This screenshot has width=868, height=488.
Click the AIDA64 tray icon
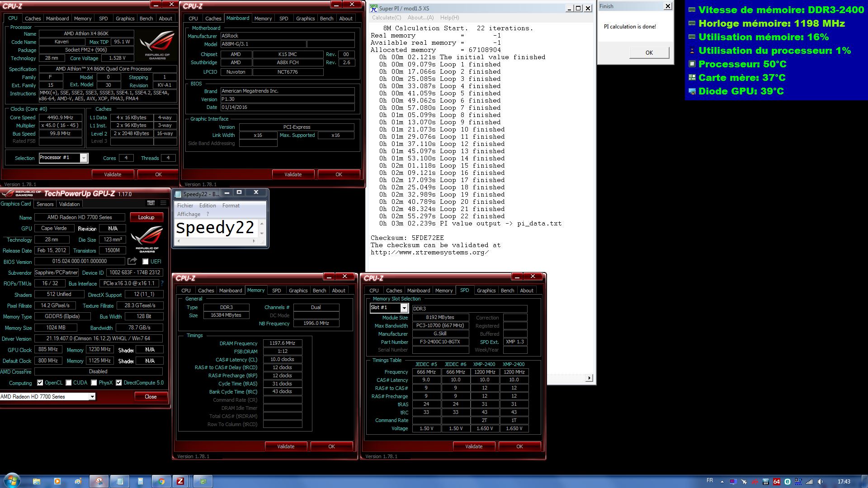click(777, 482)
